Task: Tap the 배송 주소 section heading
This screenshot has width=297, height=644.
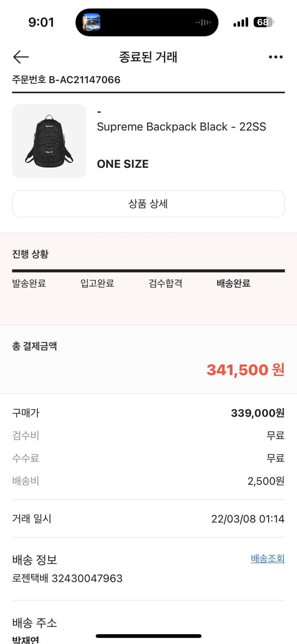Action: click(x=34, y=623)
